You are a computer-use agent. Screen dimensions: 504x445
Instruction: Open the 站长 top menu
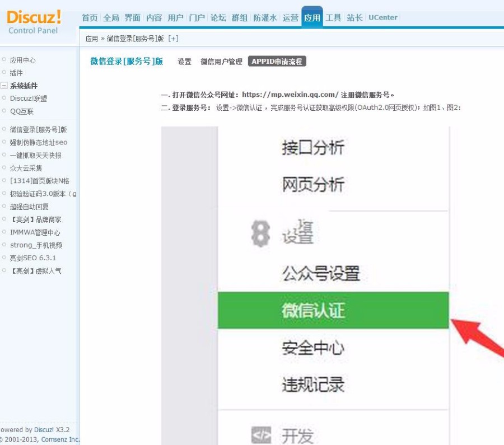[354, 18]
